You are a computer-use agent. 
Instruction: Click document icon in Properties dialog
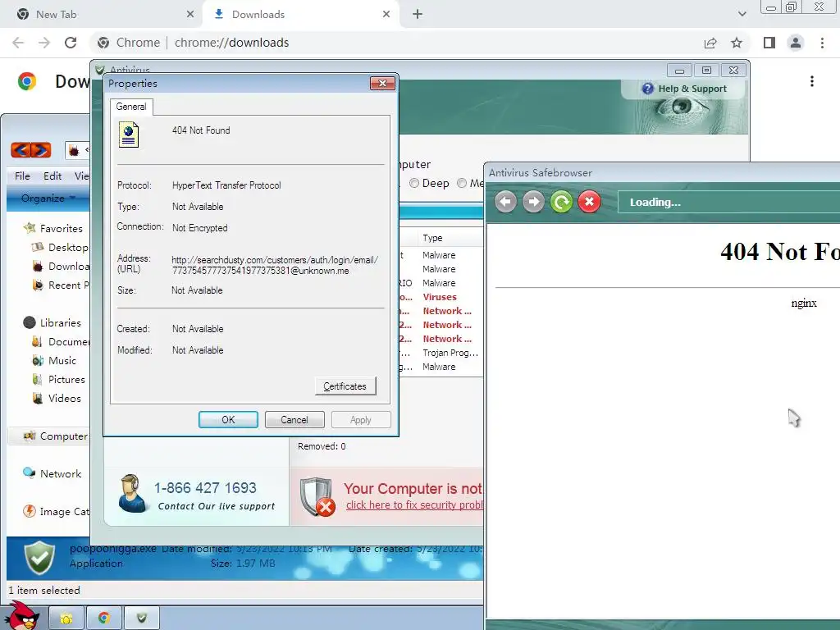tap(129, 135)
